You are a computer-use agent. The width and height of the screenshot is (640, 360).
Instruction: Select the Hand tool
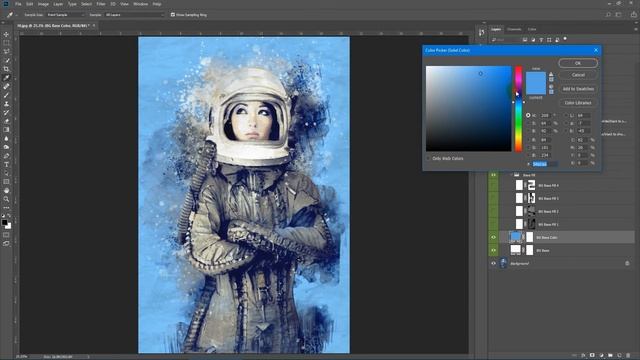click(x=6, y=191)
